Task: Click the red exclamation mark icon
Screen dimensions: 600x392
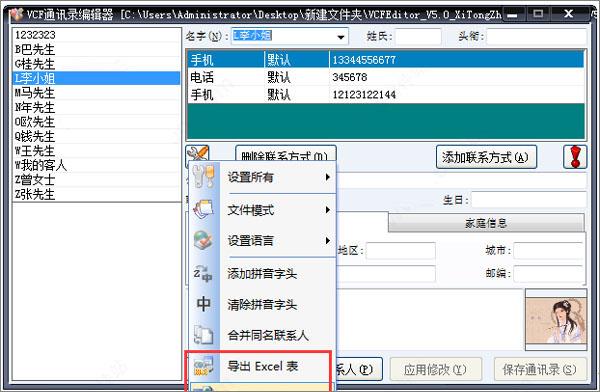Action: click(x=575, y=157)
